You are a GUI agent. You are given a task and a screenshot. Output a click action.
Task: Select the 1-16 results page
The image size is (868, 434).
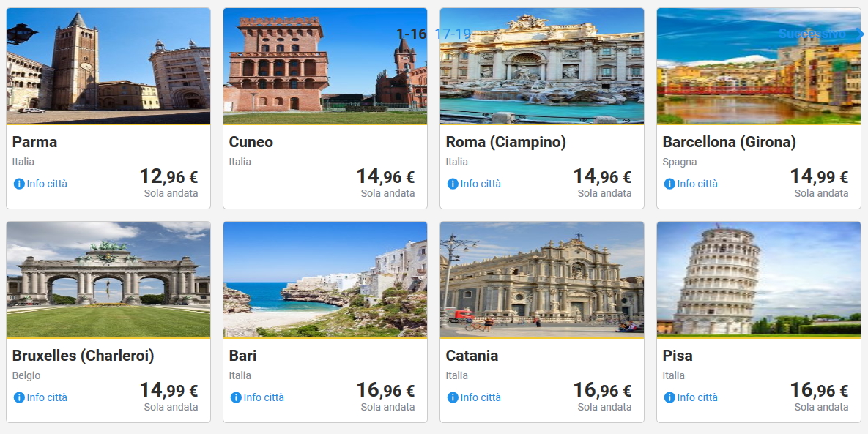[411, 34]
